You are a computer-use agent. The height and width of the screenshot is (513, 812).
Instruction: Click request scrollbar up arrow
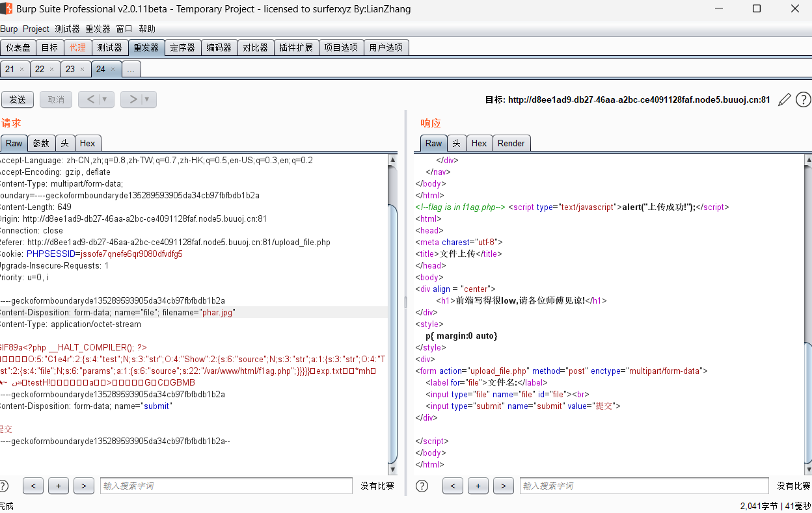point(392,159)
